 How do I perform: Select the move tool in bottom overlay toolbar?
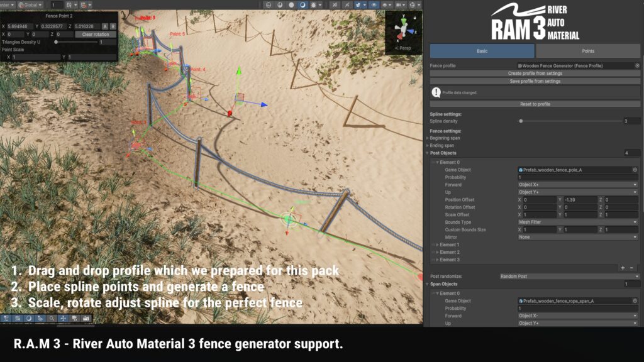62,319
